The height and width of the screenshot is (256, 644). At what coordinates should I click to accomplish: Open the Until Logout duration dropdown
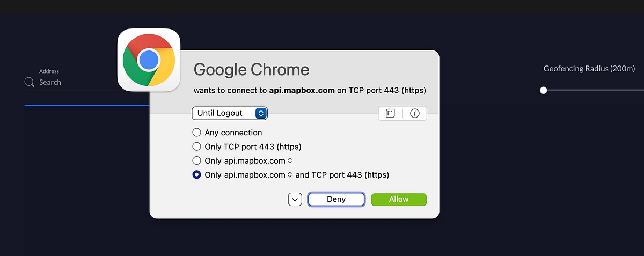click(x=230, y=113)
